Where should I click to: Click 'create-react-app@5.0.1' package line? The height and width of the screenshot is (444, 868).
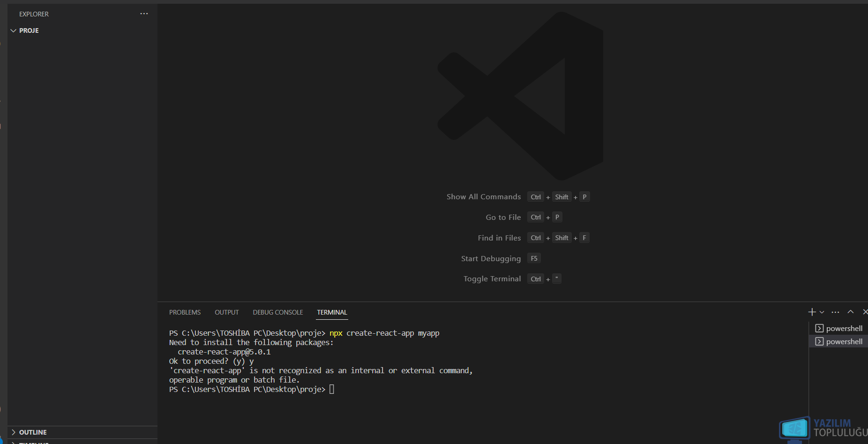point(224,352)
